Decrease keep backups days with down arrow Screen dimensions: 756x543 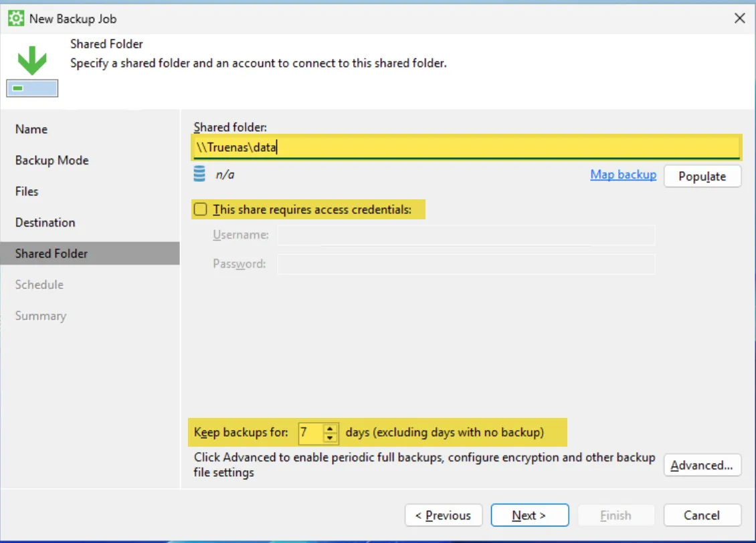point(330,437)
